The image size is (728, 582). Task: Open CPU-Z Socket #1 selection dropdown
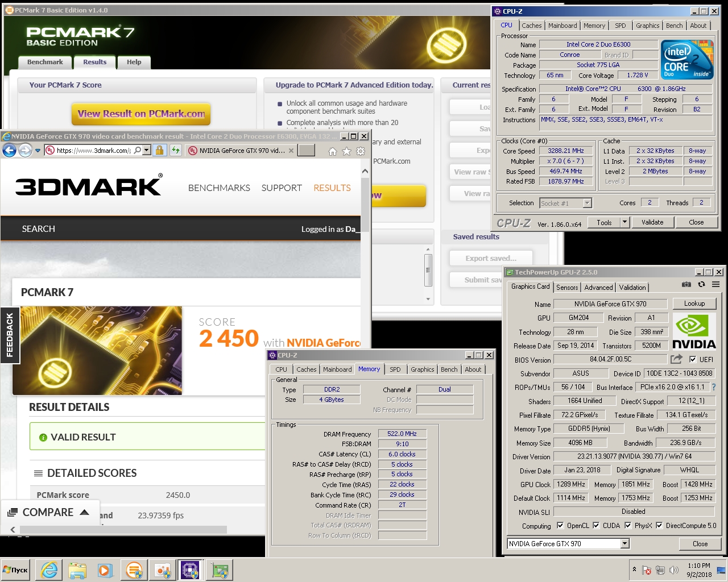pos(588,203)
